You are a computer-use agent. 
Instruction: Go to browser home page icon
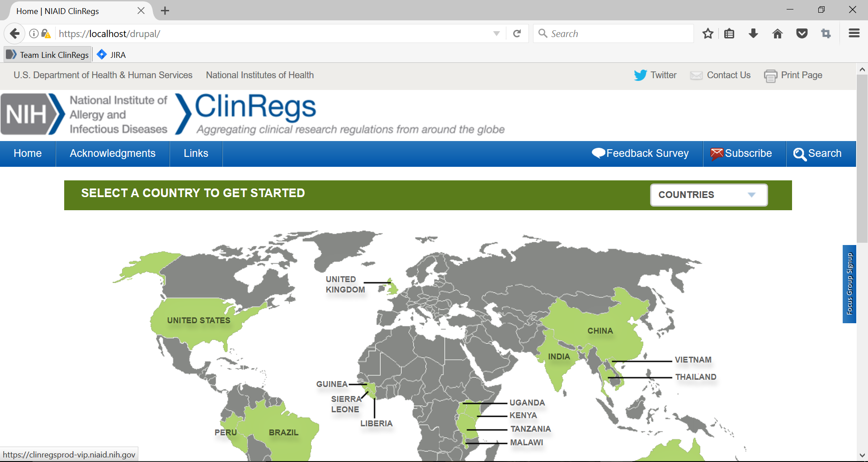[x=778, y=33]
